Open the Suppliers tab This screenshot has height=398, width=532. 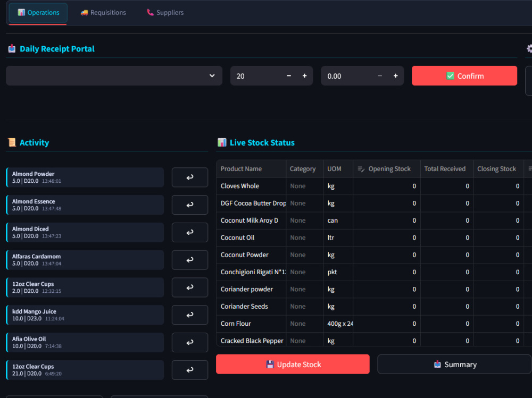[165, 13]
